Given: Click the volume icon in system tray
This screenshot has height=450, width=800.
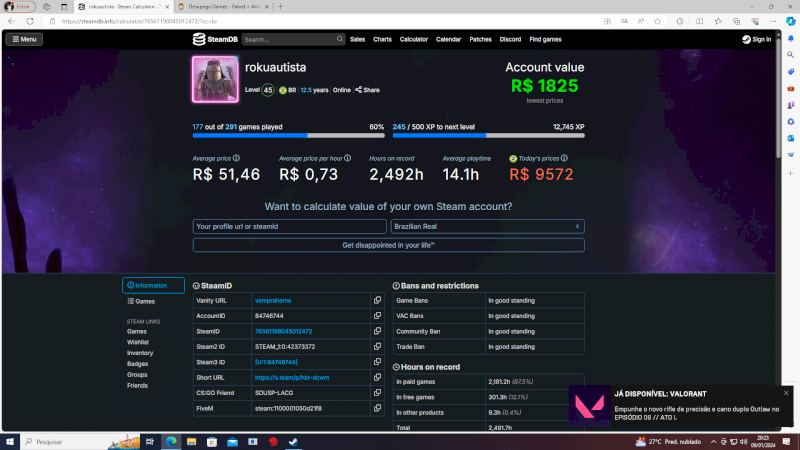Looking at the screenshot, I should (x=743, y=442).
